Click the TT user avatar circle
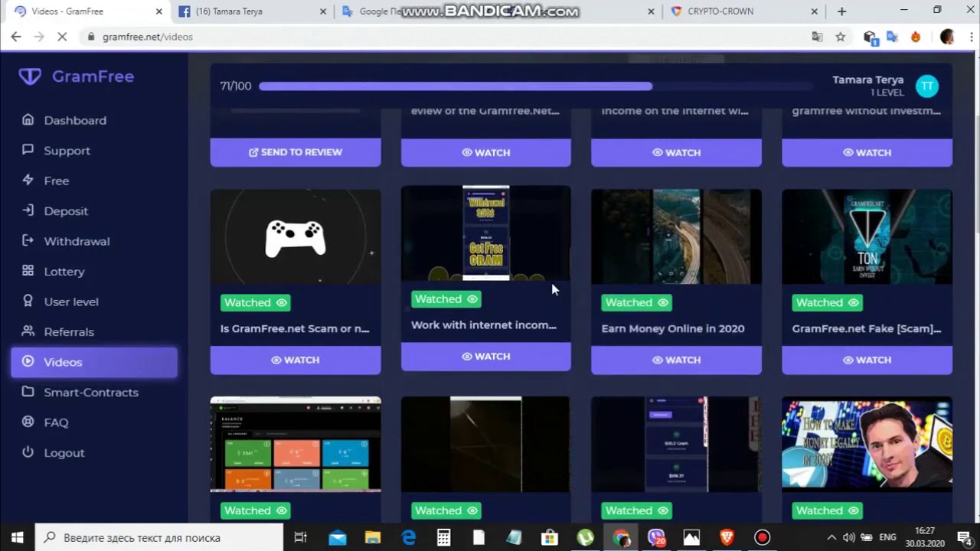The width and height of the screenshot is (980, 551). [x=927, y=86]
